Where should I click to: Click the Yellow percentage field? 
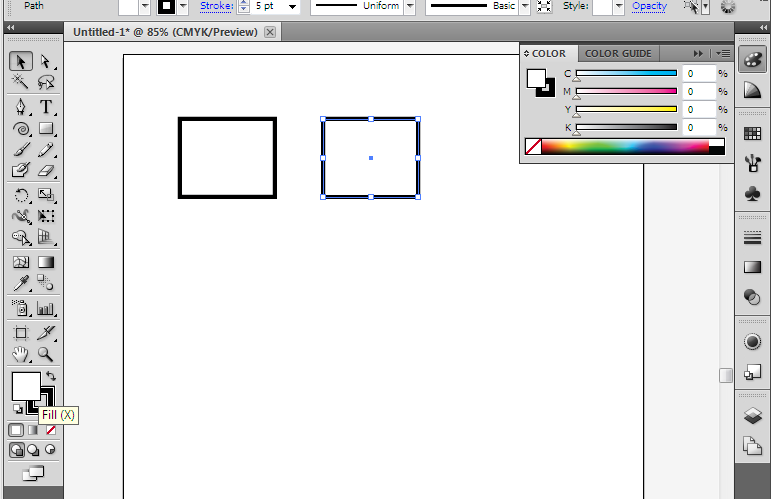pos(699,109)
